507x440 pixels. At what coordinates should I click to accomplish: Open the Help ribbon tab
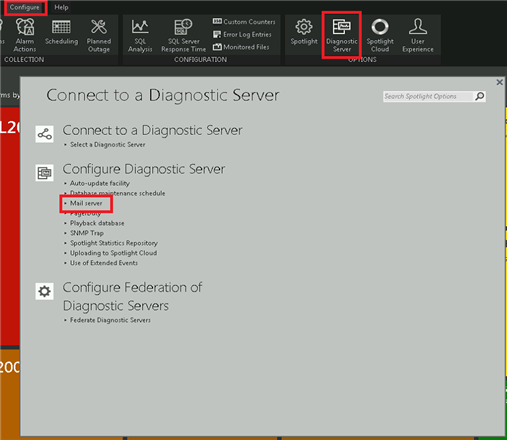(61, 7)
